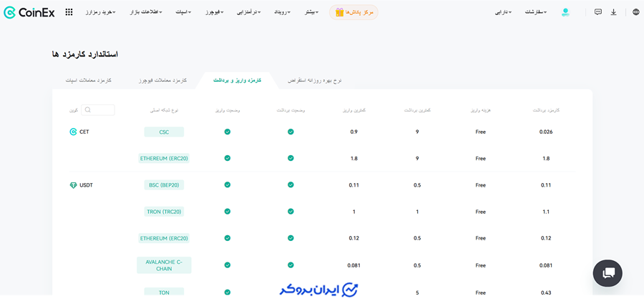644x306 pixels.
Task: Switch to the کارمزد معاملات اسپات tab
Action: click(89, 81)
